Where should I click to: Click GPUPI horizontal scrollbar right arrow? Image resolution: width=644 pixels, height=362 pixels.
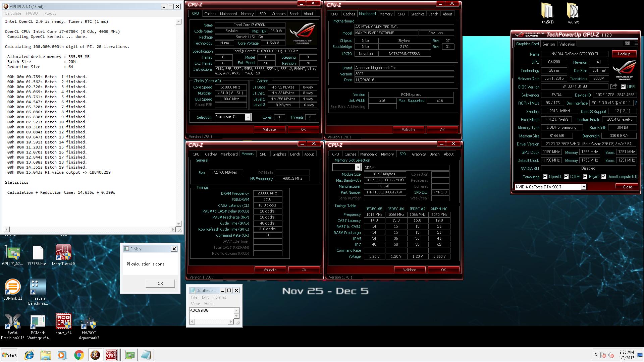[x=173, y=230]
